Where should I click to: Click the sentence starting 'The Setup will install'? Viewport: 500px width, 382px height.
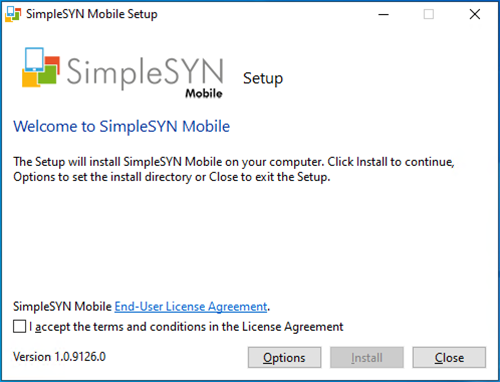(234, 162)
